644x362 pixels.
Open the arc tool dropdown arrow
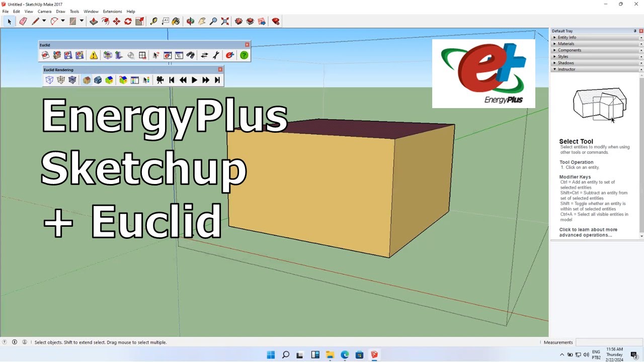(62, 21)
